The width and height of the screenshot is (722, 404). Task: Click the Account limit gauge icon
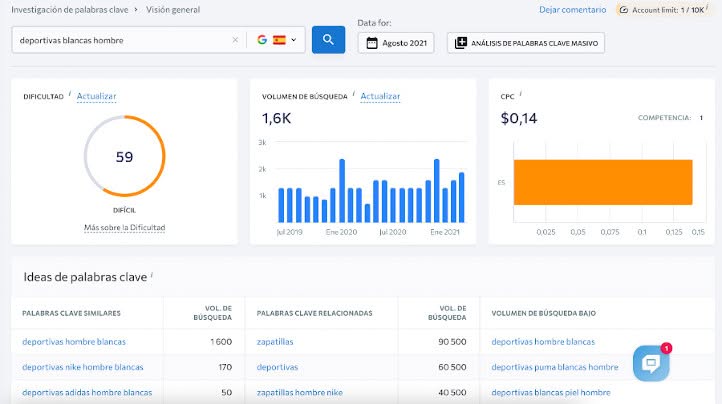pos(623,10)
